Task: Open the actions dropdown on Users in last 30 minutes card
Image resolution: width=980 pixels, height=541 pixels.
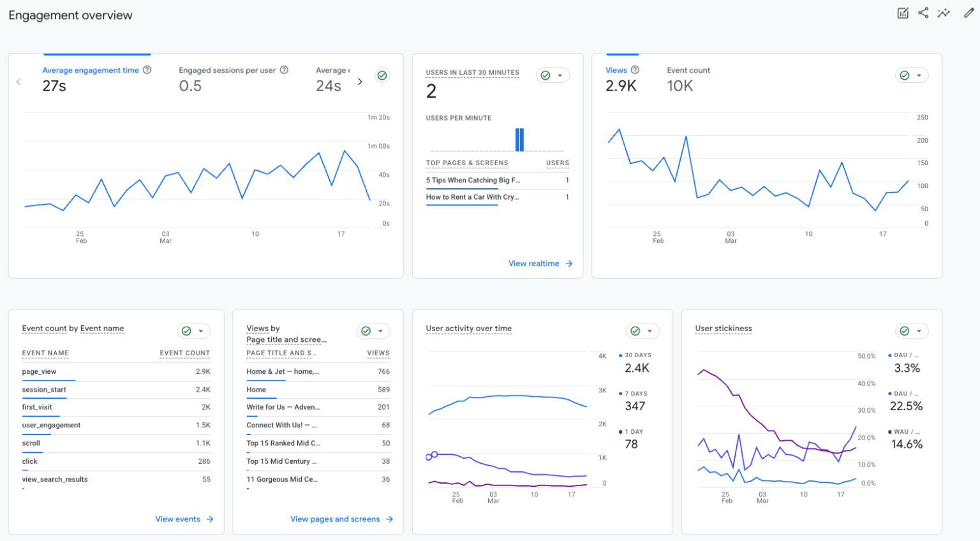Action: point(561,75)
